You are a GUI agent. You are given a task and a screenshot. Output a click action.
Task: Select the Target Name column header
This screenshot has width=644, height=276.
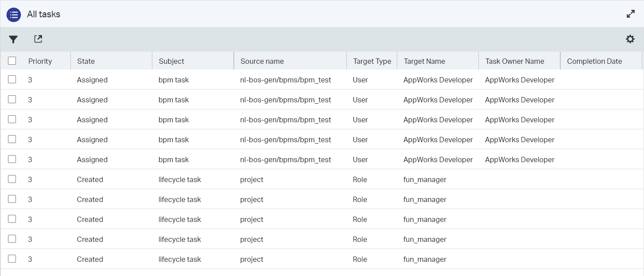tap(424, 61)
